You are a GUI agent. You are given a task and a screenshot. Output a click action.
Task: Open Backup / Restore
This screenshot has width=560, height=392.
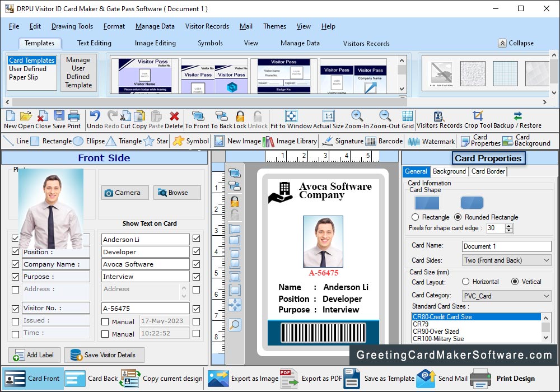click(518, 116)
